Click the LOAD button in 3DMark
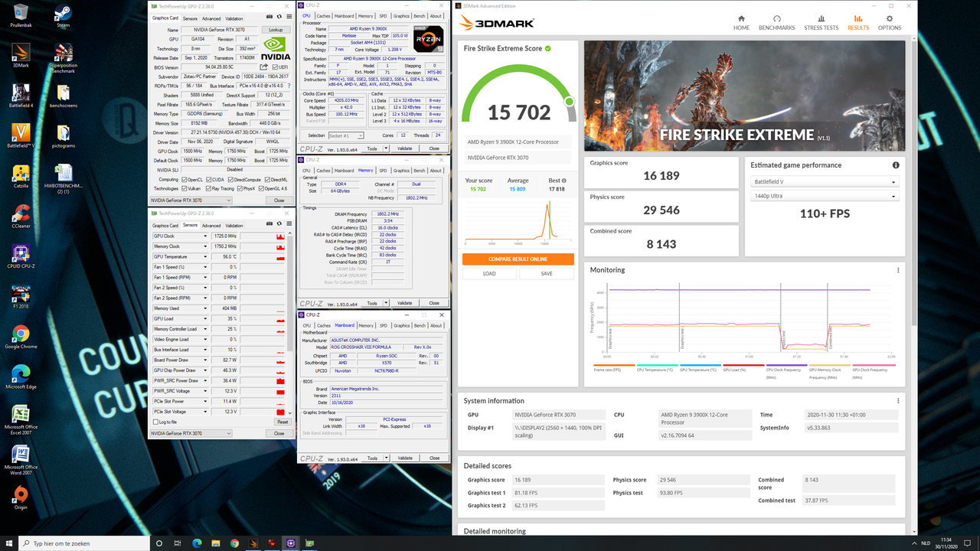 coord(489,273)
